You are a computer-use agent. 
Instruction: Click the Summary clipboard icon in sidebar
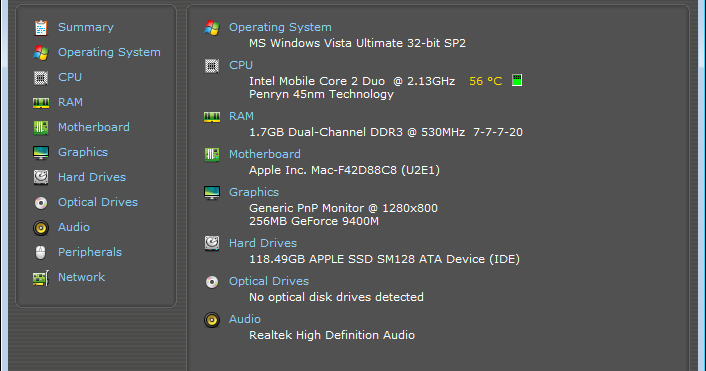pyautogui.click(x=41, y=28)
